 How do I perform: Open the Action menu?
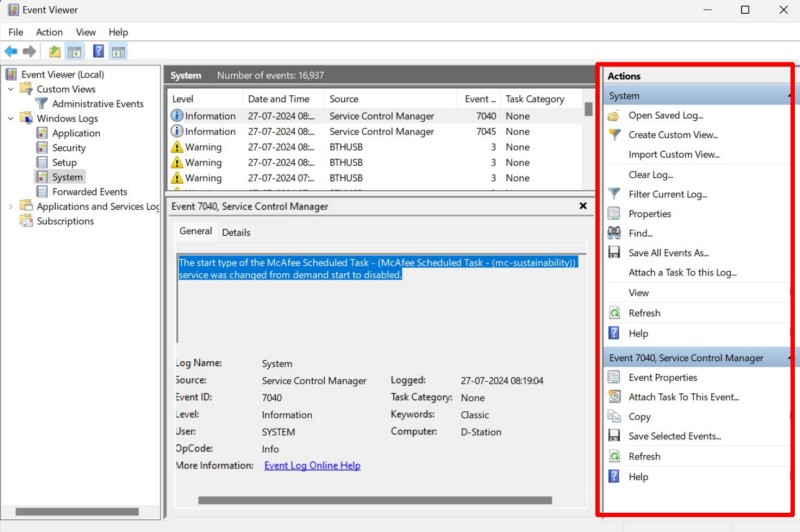pyautogui.click(x=49, y=32)
